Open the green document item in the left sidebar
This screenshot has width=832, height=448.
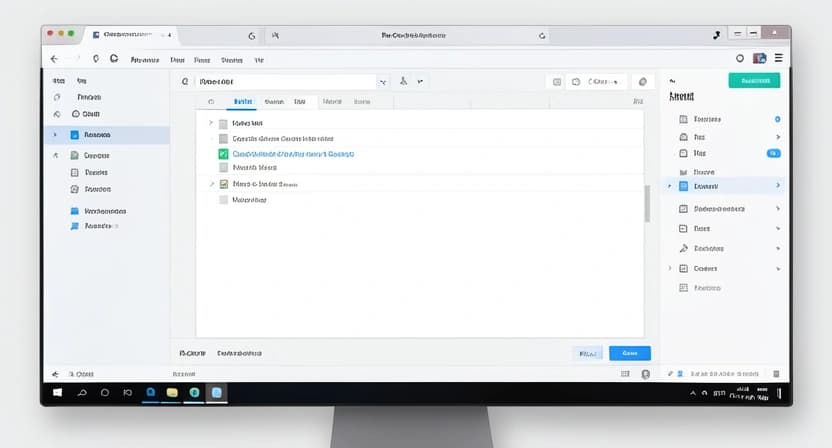pyautogui.click(x=74, y=156)
